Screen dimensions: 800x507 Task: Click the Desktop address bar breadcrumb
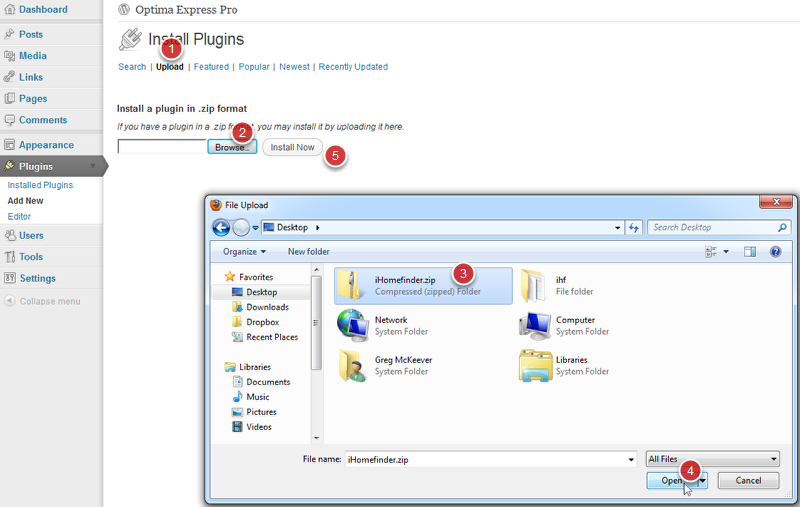click(292, 227)
